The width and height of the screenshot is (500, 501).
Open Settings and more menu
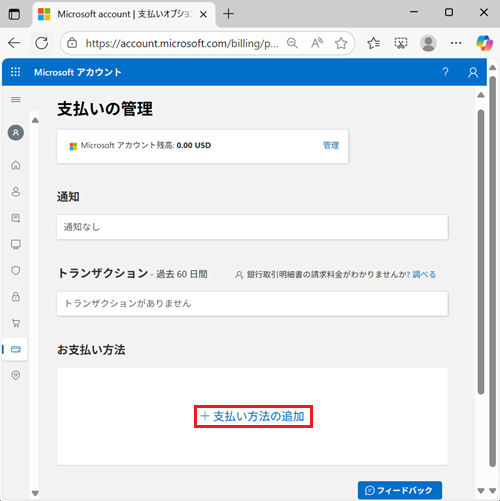point(456,43)
